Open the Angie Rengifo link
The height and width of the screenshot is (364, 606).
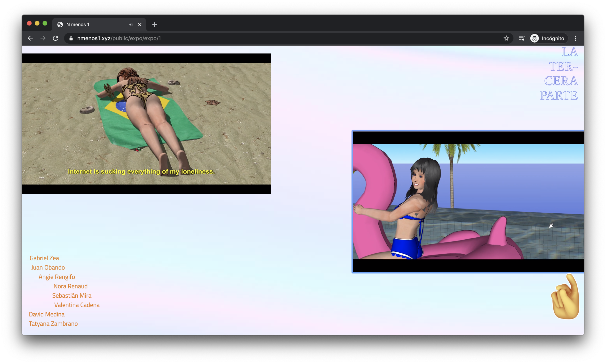point(57,277)
